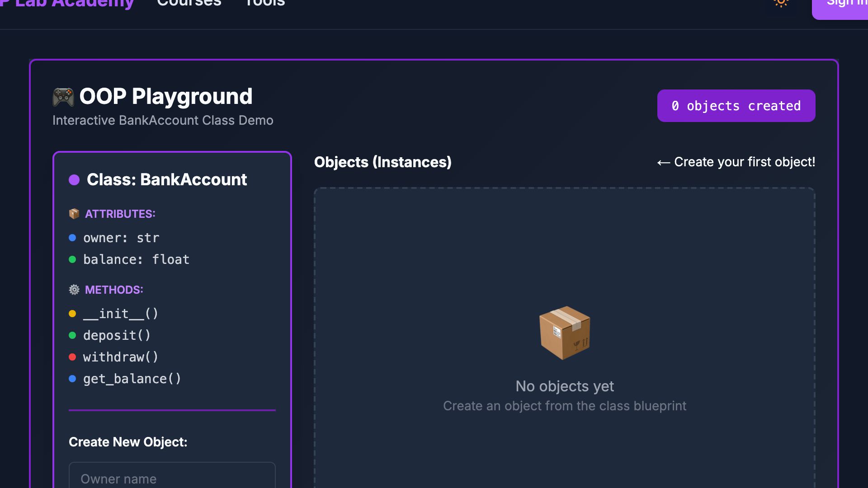Click the package icon beside ATTRIBUTES
Screen dimensions: 868x488
tap(74, 214)
